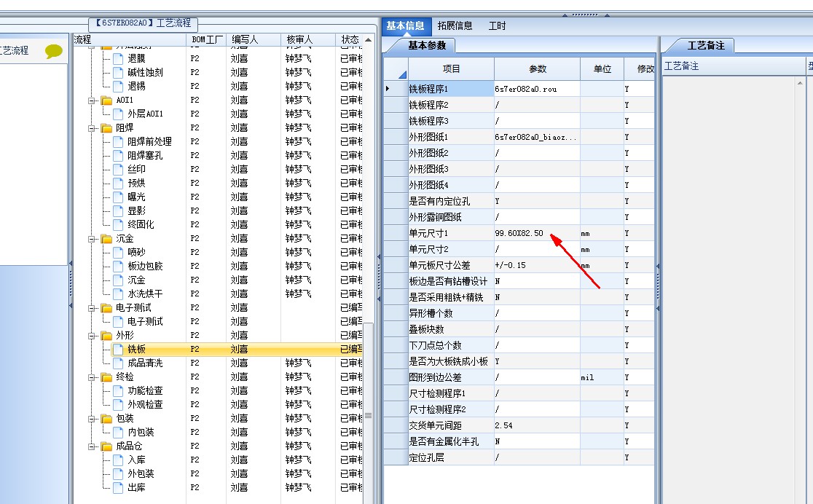Click the 是否有金属化半孔 row label

[x=451, y=442]
